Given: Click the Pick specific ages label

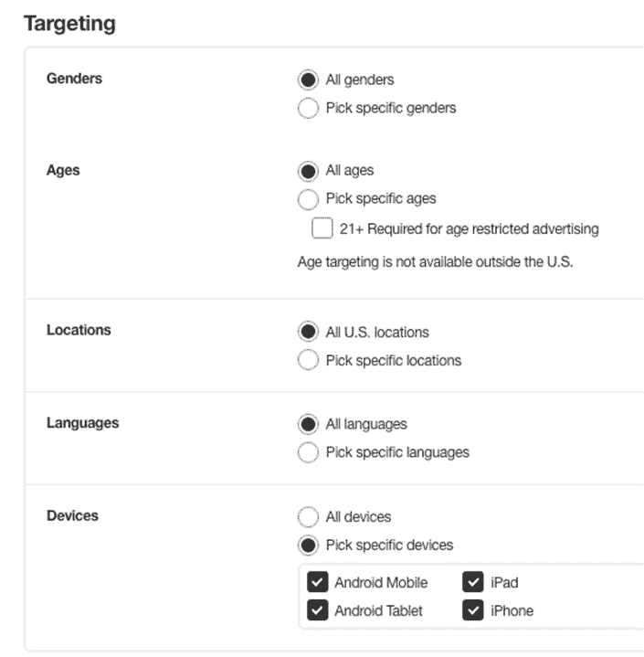Looking at the screenshot, I should 381,199.
